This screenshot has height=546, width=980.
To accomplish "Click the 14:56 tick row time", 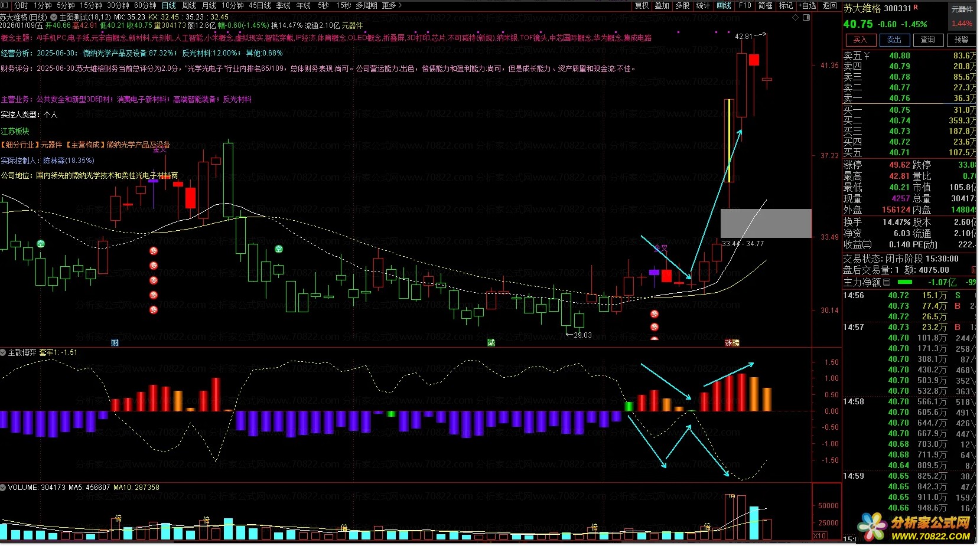I will [x=854, y=295].
